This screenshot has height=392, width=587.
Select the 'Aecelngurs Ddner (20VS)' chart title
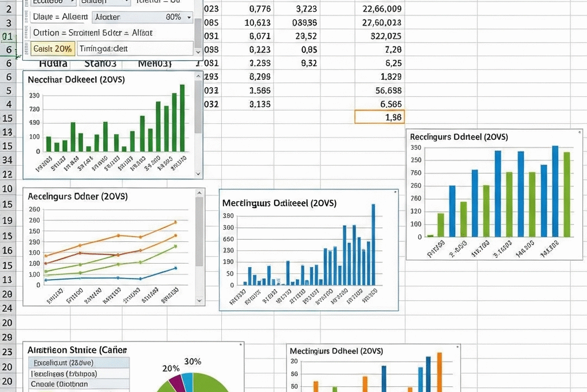(78, 197)
